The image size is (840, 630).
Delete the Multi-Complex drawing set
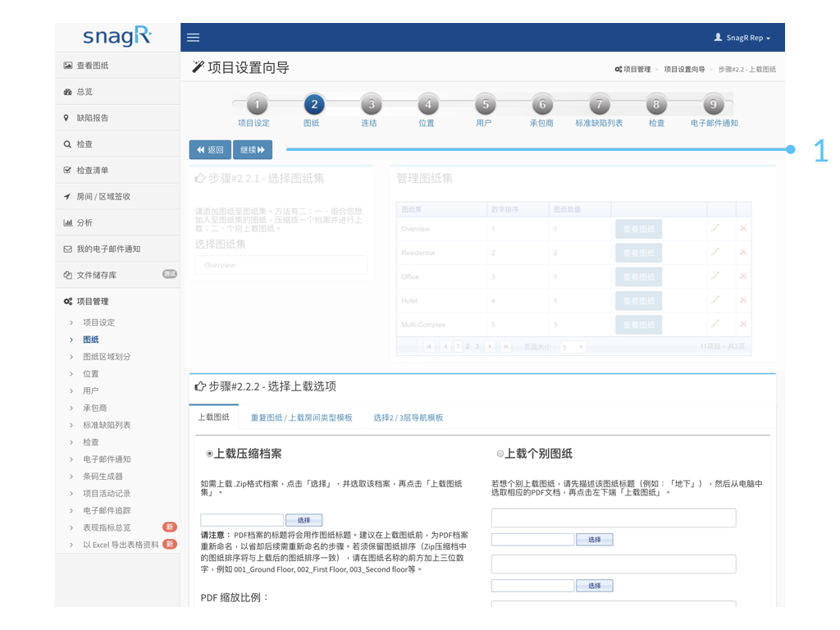(x=743, y=324)
